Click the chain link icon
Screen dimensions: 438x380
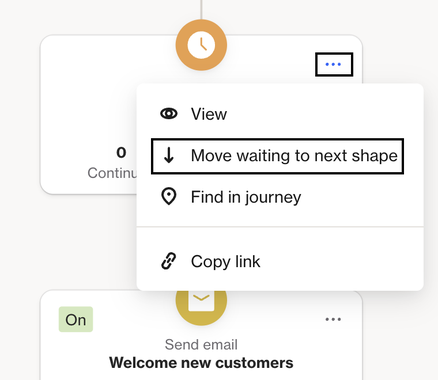click(x=169, y=261)
